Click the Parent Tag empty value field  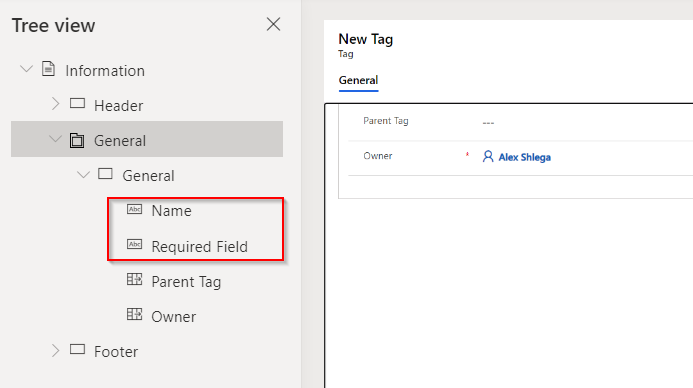(488, 122)
